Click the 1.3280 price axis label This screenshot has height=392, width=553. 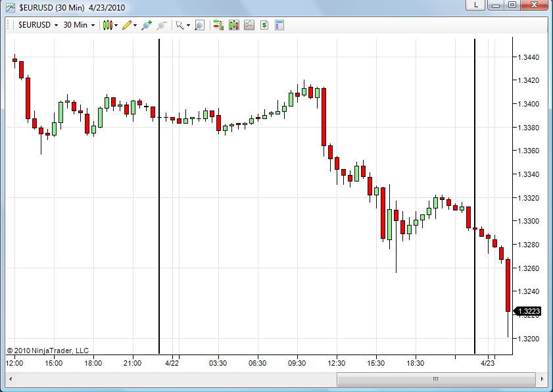click(x=528, y=245)
